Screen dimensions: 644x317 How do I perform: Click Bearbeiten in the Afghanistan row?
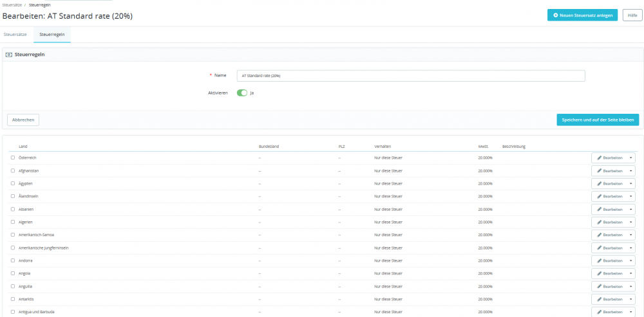pos(609,170)
